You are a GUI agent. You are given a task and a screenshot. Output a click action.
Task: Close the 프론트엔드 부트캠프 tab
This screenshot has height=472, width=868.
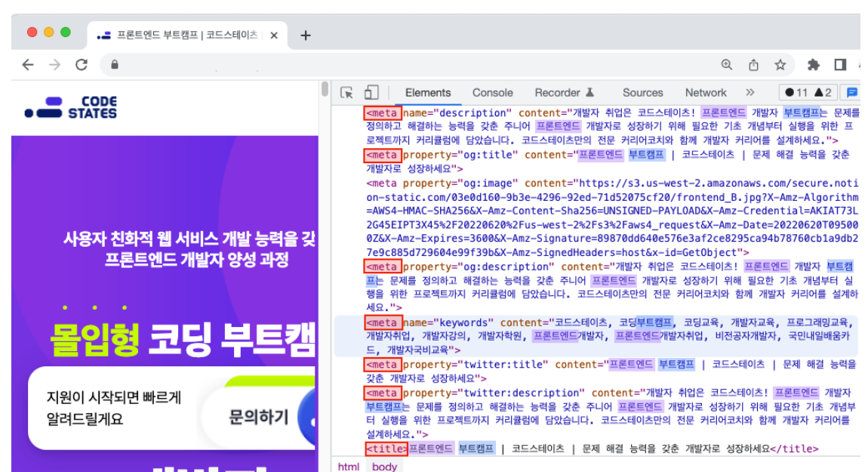pos(274,35)
